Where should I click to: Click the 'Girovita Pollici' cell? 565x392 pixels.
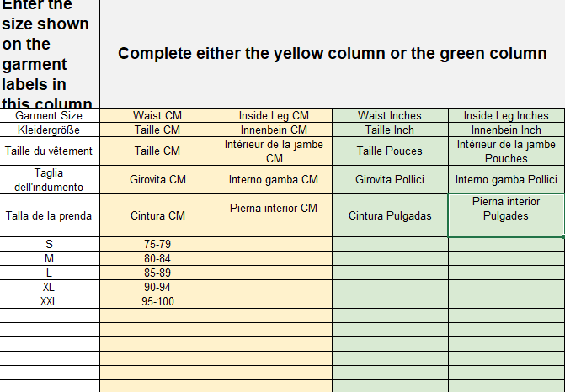click(390, 179)
